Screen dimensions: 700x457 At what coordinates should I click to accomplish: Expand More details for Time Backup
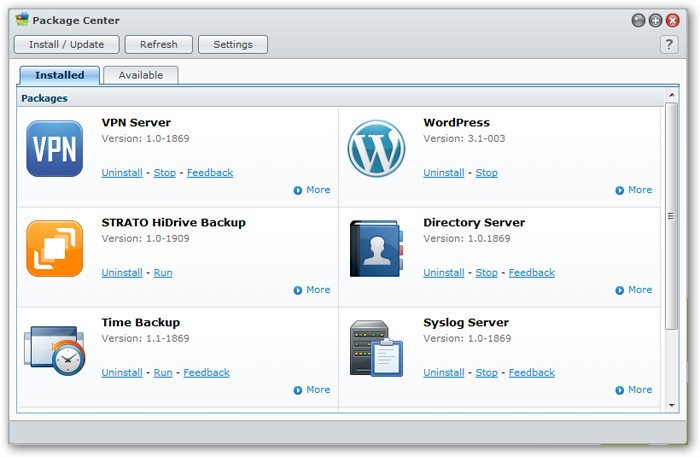(x=318, y=390)
